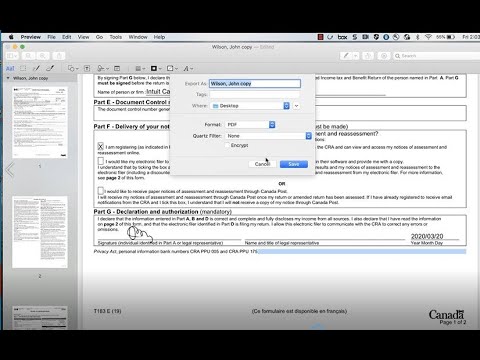Click the Cancel button in dialog

(x=262, y=164)
